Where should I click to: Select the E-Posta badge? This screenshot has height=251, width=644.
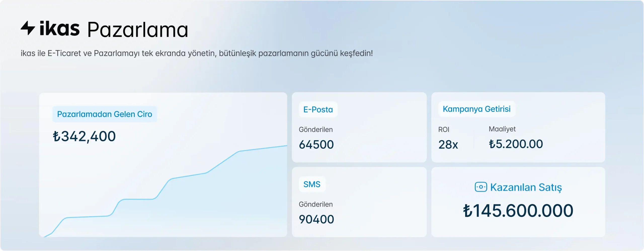point(318,109)
